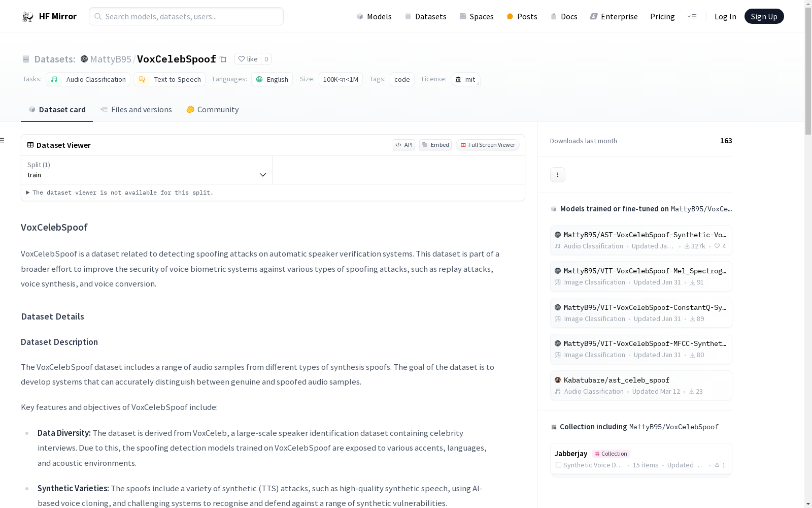
Task: Click the downloads last month sparkline chart
Action: (668, 141)
